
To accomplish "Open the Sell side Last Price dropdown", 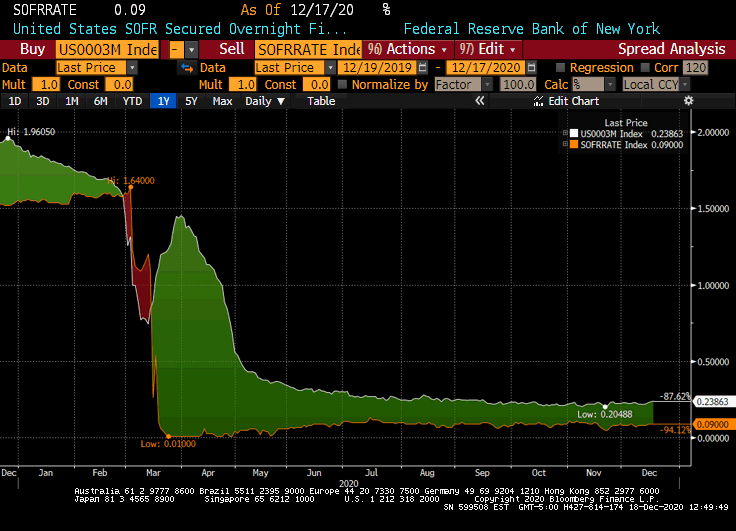I will click(330, 68).
